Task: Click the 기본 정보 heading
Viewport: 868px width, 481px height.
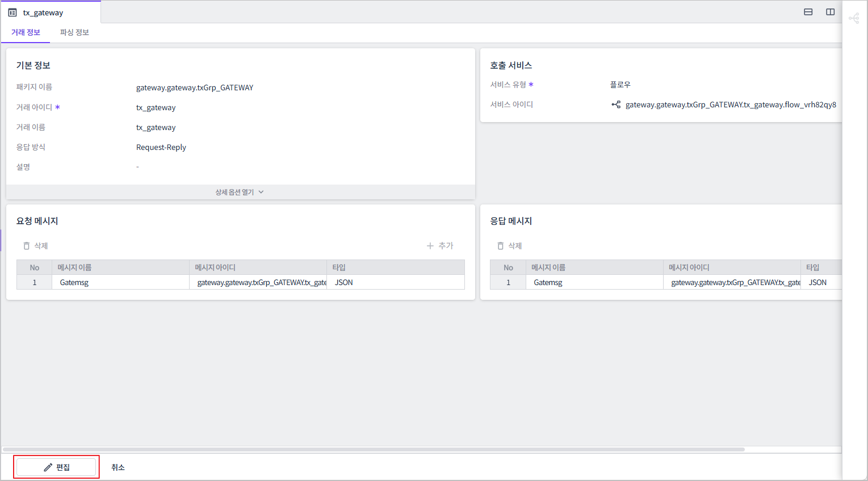Action: click(x=33, y=65)
